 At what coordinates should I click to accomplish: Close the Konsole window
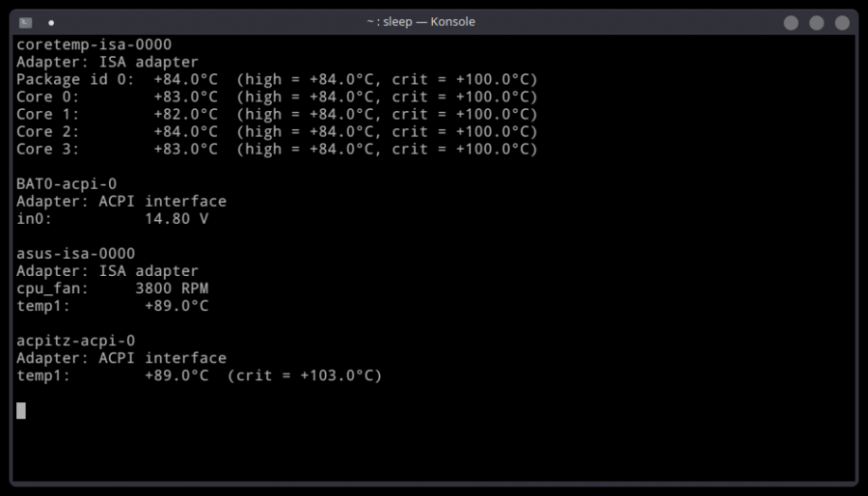coord(842,22)
